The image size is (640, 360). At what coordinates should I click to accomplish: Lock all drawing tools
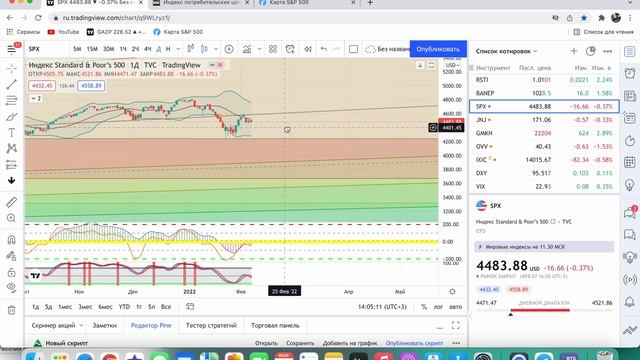click(11, 272)
